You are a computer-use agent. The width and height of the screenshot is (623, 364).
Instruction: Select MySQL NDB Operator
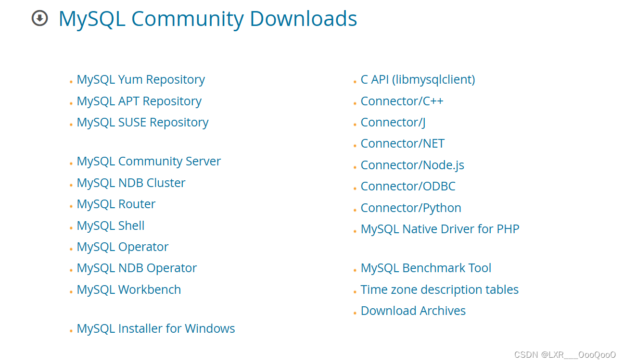tap(137, 268)
